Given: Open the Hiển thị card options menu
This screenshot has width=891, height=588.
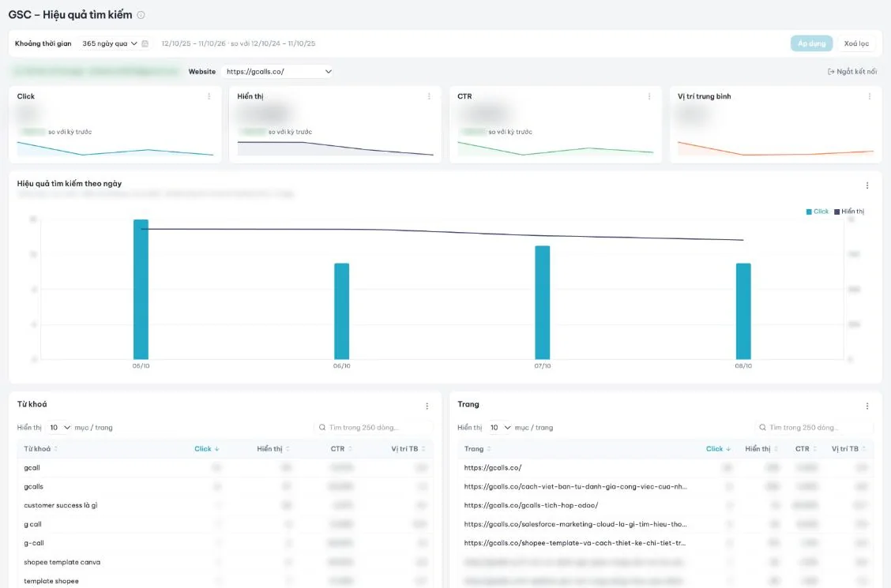Looking at the screenshot, I should coord(429,96).
